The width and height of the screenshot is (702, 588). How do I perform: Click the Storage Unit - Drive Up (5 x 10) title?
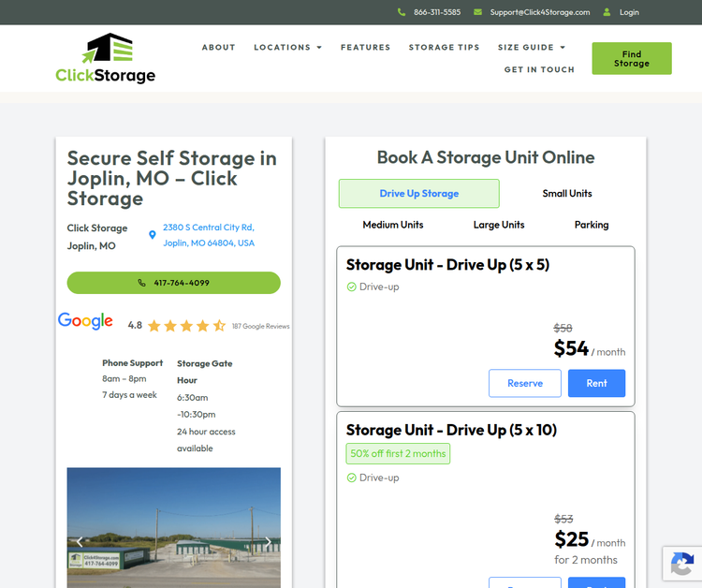tap(451, 431)
